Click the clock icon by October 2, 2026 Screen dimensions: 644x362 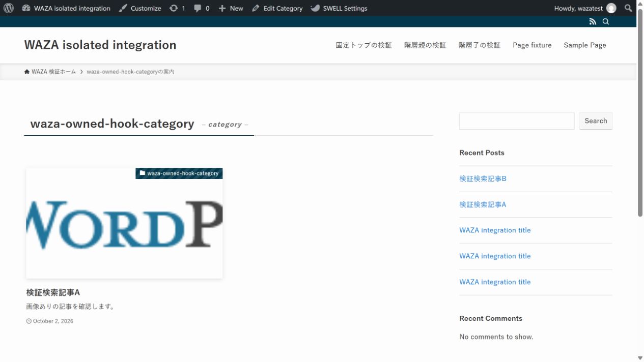pos(29,321)
